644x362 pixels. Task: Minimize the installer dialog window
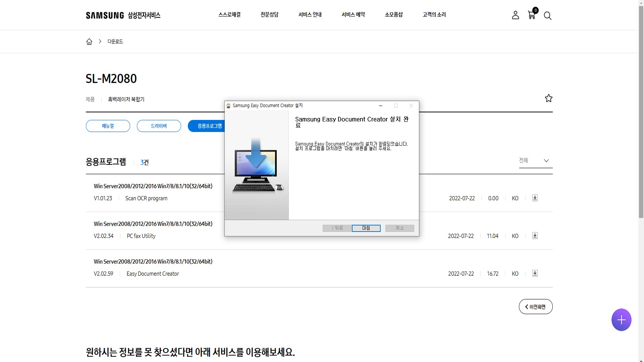click(380, 106)
